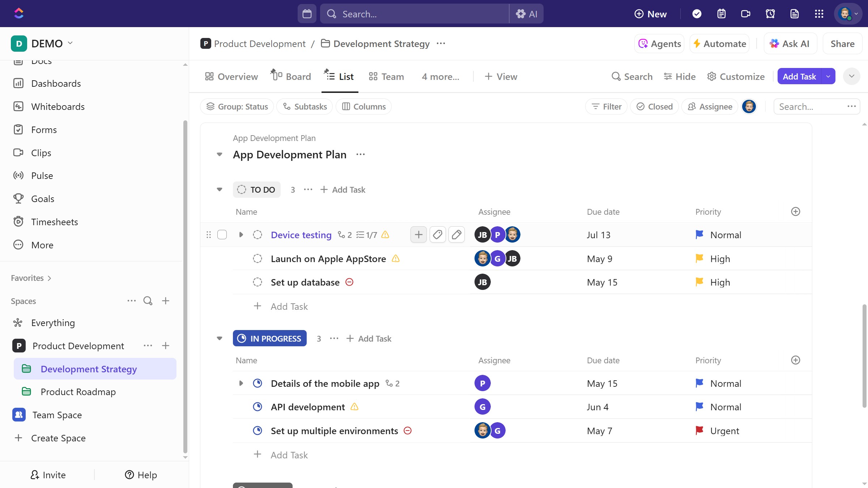Click the rename pencil icon on Device testing
The height and width of the screenshot is (488, 868).
point(456,235)
